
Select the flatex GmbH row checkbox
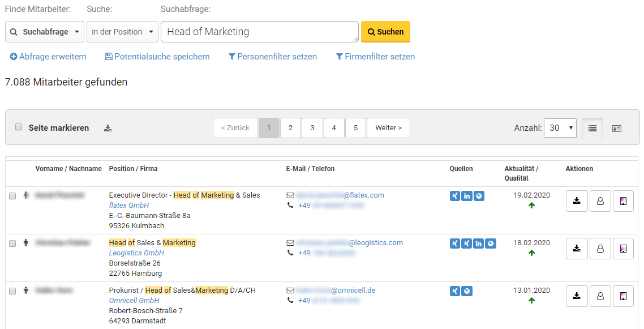(12, 196)
